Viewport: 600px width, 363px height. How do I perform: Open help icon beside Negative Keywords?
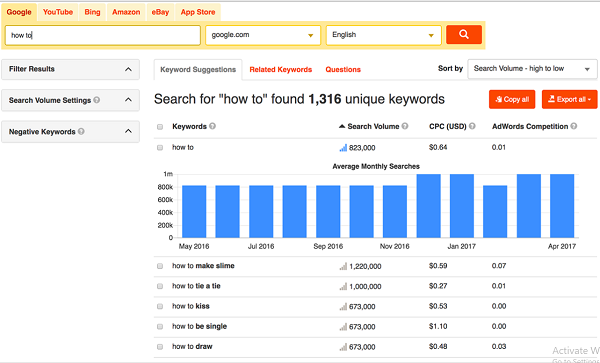pyautogui.click(x=81, y=132)
